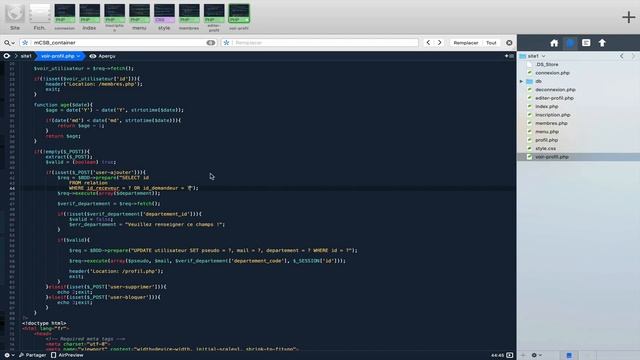The image size is (640, 360).
Task: Switch to the inscription PHP tab
Action: pos(114,17)
